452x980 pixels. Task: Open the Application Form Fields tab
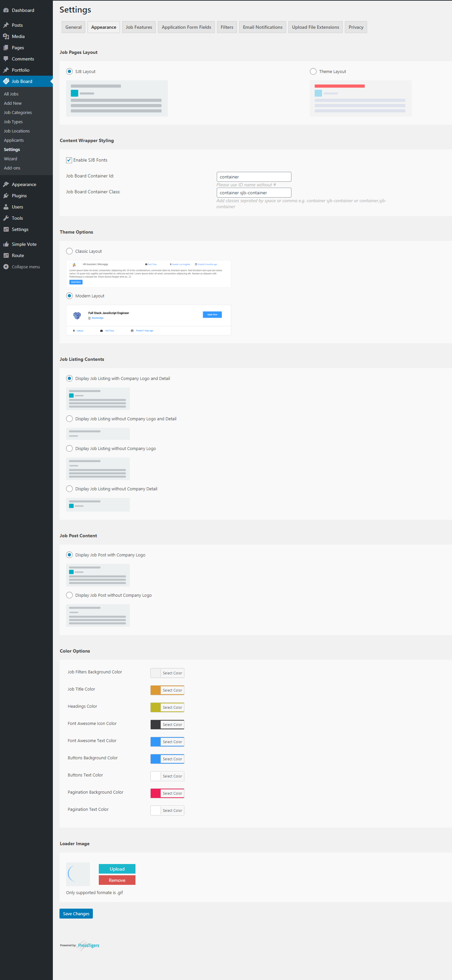[186, 27]
